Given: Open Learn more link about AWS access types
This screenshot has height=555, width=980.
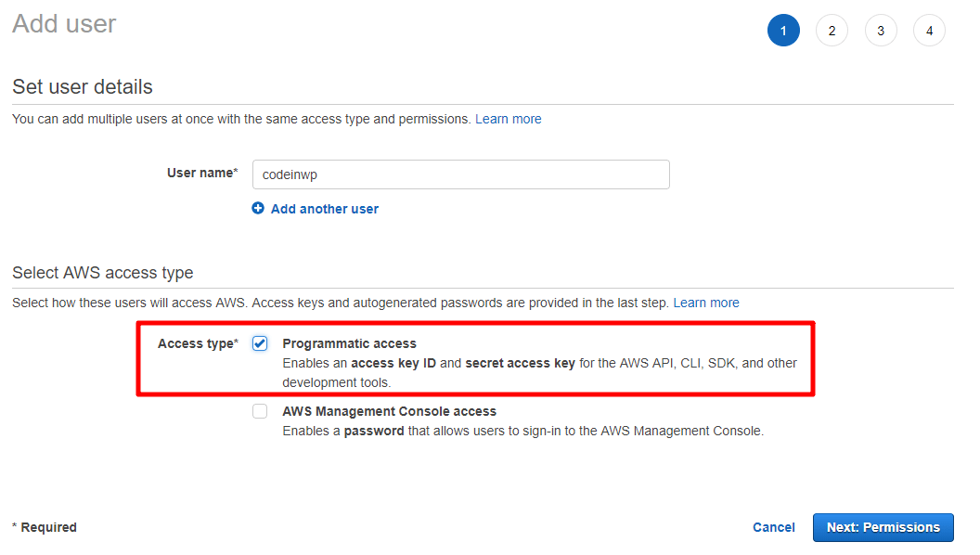Looking at the screenshot, I should [x=706, y=303].
